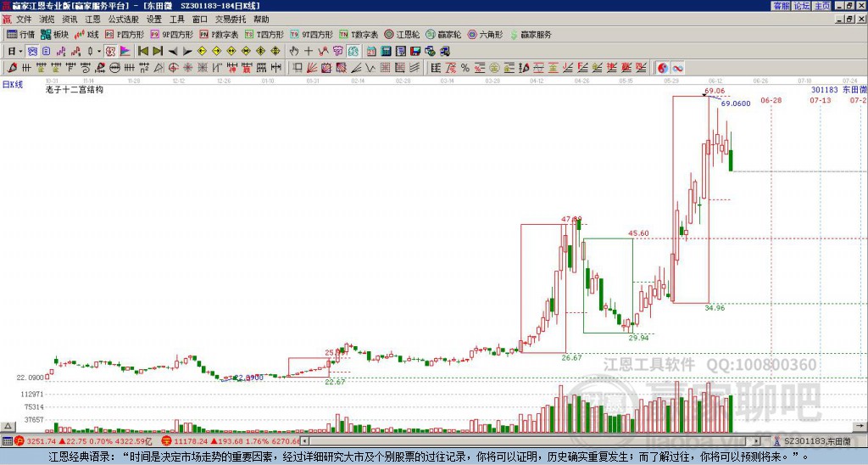Click the first yellow diamond left-arrow icon

(202, 52)
